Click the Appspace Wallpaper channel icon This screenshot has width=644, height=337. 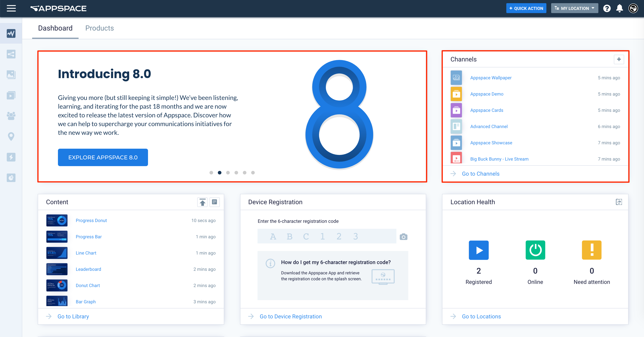tap(456, 78)
